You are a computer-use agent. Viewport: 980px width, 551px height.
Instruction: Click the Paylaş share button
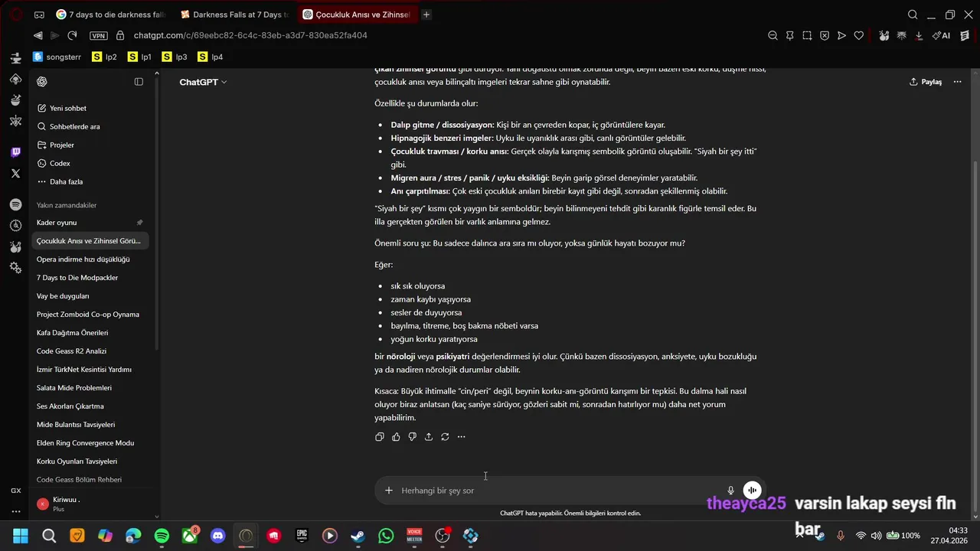click(926, 82)
